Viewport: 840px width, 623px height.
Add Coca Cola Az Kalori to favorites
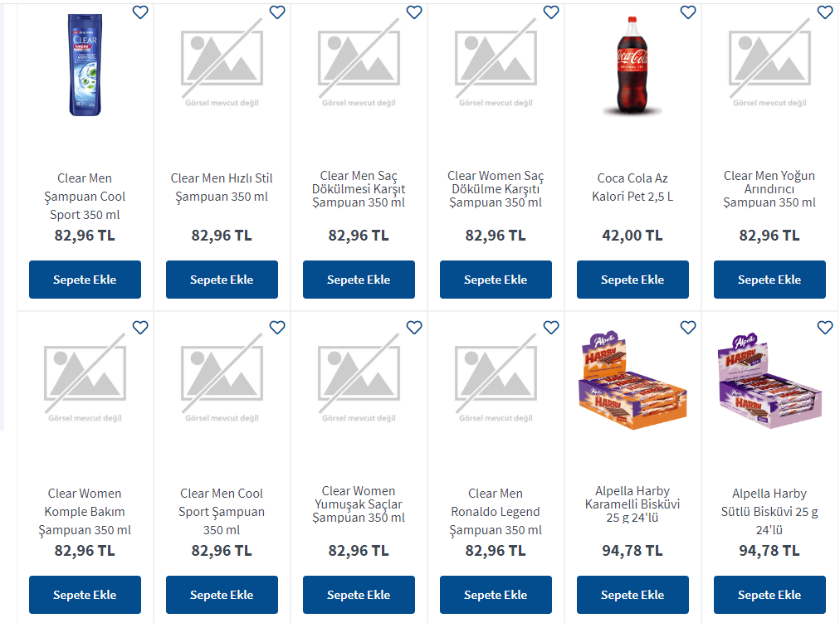688,12
